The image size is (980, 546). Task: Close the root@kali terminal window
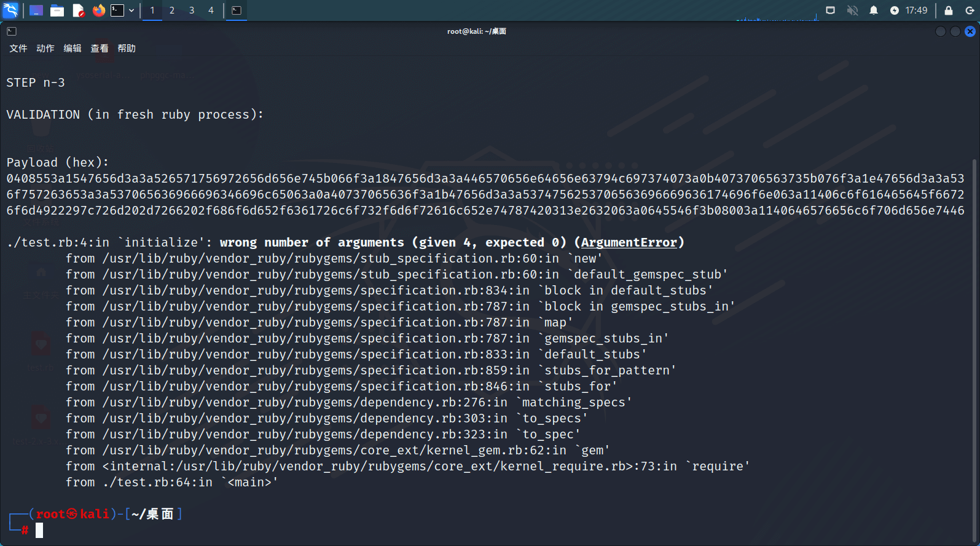point(970,31)
